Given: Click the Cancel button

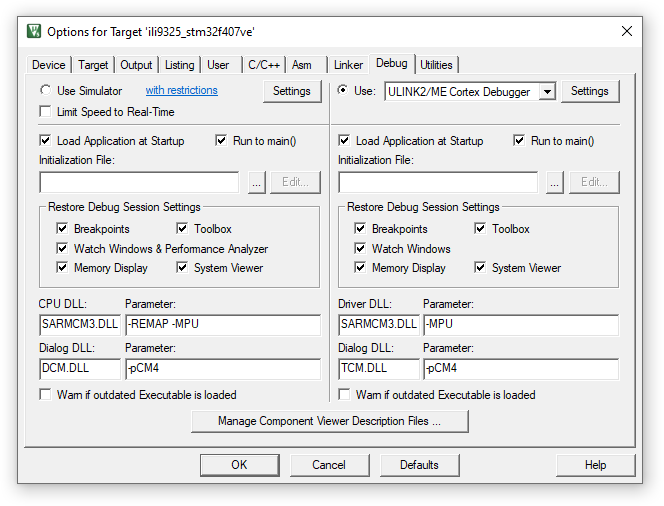Looking at the screenshot, I should pos(329,465).
